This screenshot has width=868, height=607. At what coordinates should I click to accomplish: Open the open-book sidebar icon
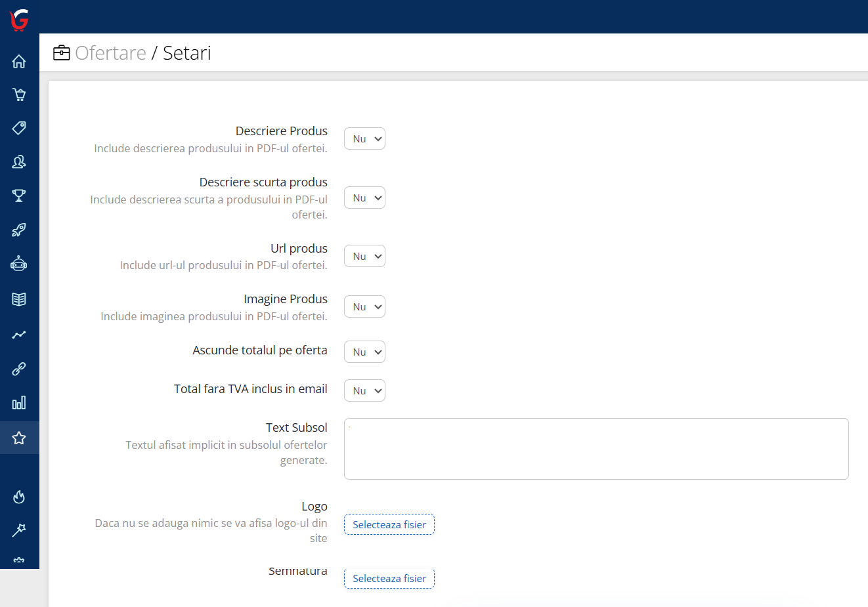point(19,299)
